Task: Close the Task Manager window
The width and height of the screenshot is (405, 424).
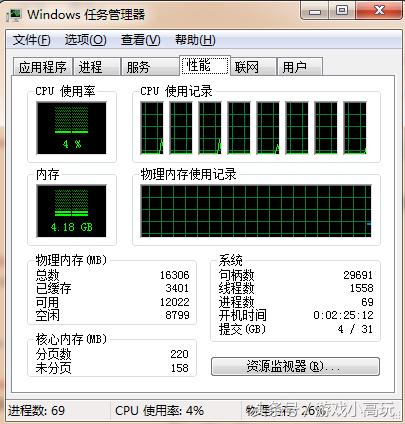Action: point(378,11)
